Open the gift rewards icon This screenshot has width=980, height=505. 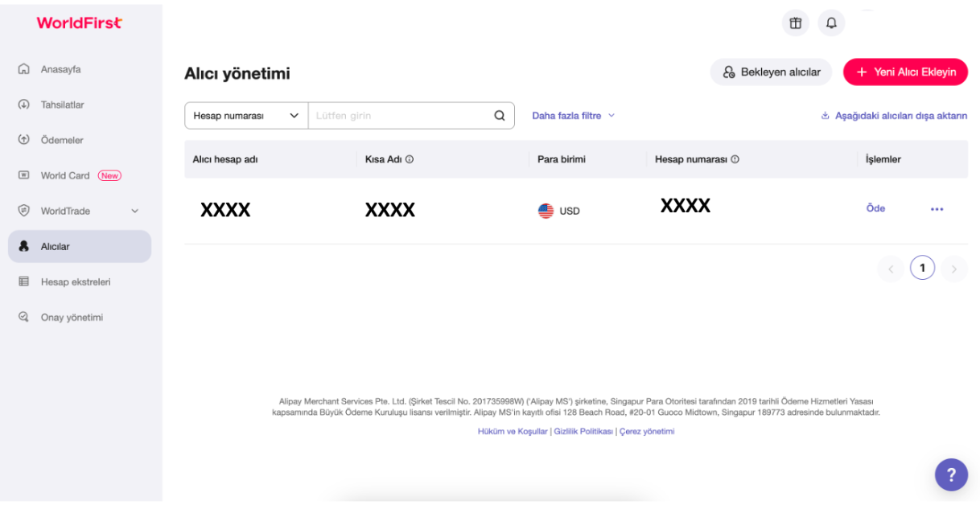(x=796, y=23)
